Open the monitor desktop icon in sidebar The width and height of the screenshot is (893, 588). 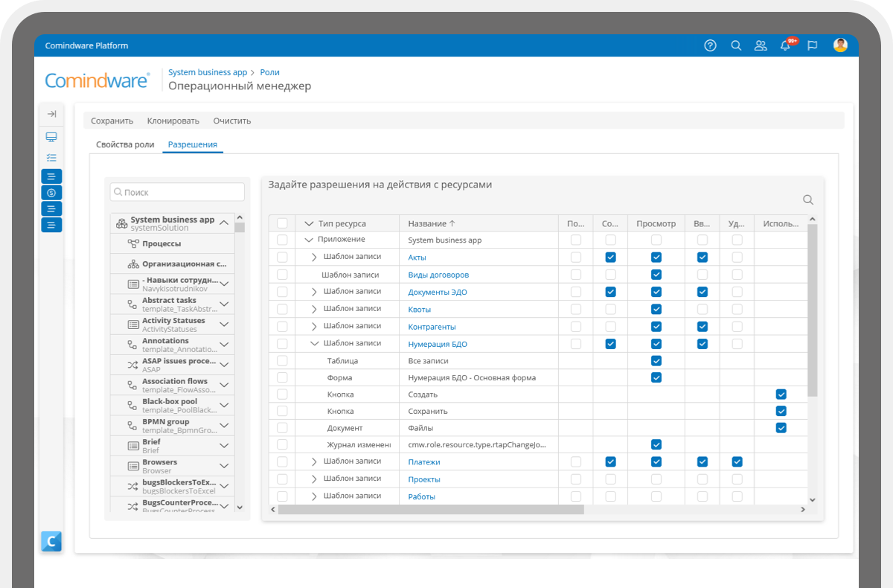[51, 137]
